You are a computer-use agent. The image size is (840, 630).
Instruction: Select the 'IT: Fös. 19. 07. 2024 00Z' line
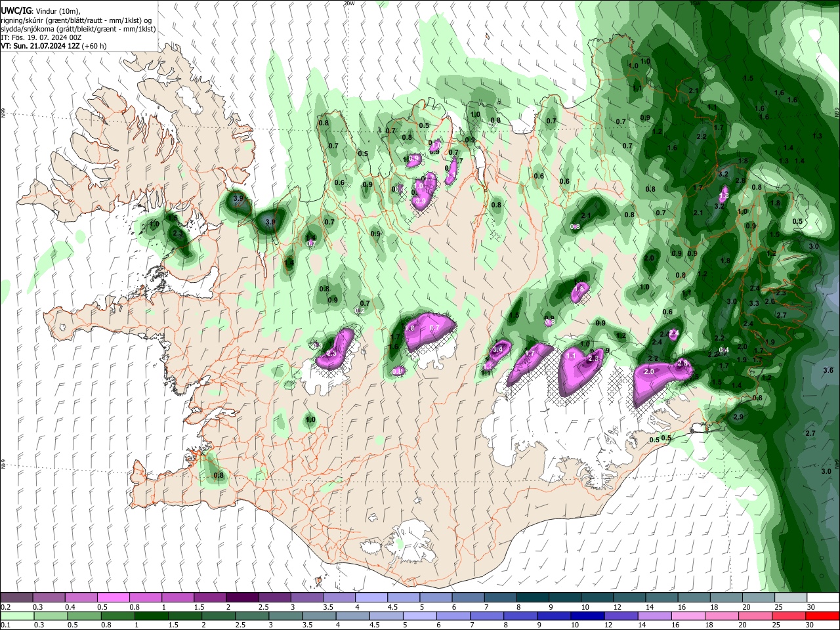[41, 37]
